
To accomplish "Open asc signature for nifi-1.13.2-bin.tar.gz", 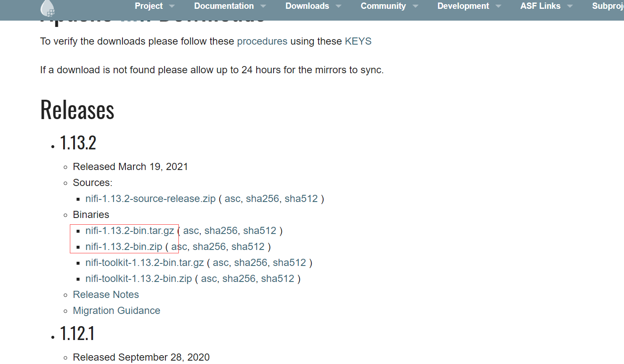I will tap(191, 231).
